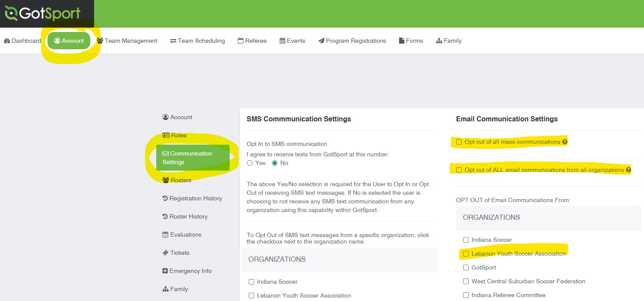Open the Dashboard nav item
Image resolution: width=644 pixels, height=301 pixels.
(x=22, y=41)
